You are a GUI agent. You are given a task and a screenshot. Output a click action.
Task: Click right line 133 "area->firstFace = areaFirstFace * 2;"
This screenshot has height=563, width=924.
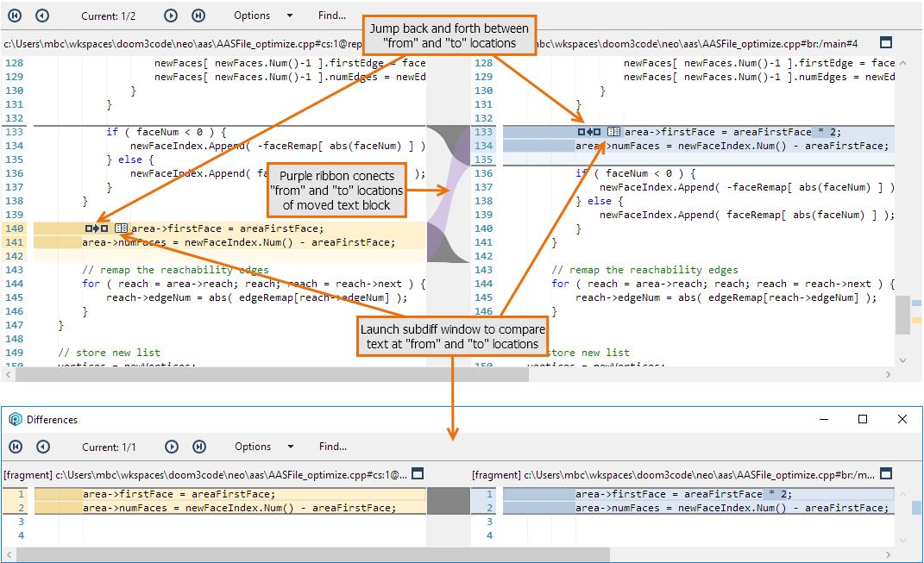coord(732,132)
